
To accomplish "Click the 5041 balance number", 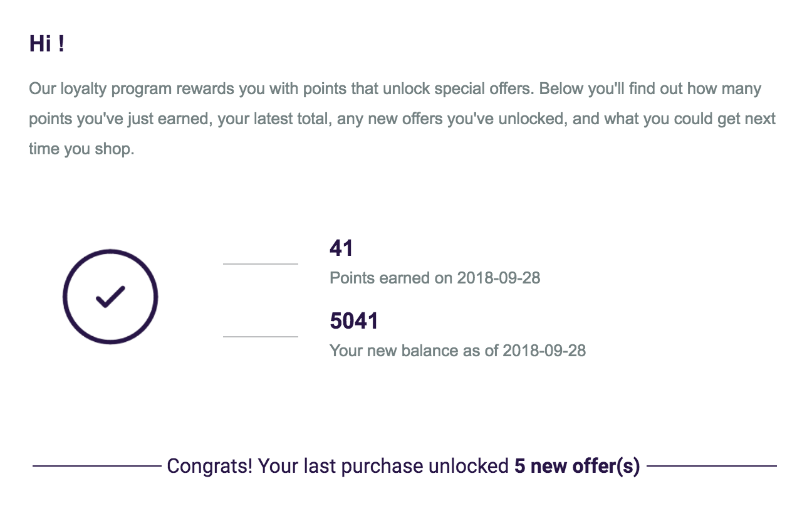I will tap(354, 321).
